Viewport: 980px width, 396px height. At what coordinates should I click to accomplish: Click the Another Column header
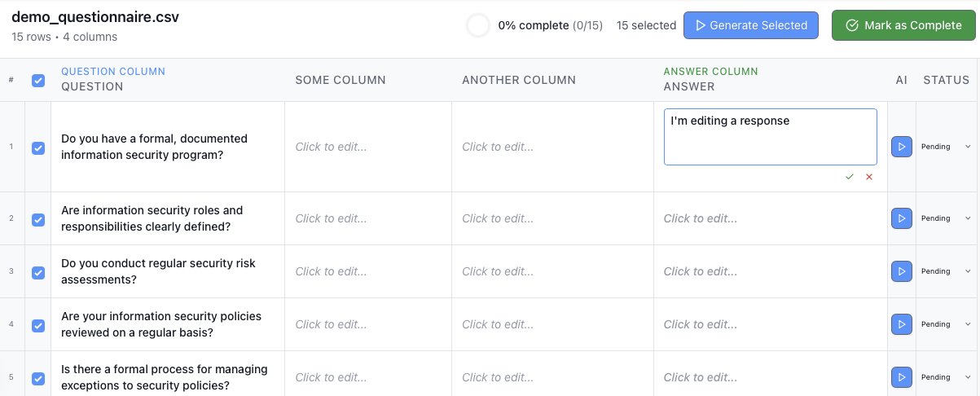[x=519, y=80]
